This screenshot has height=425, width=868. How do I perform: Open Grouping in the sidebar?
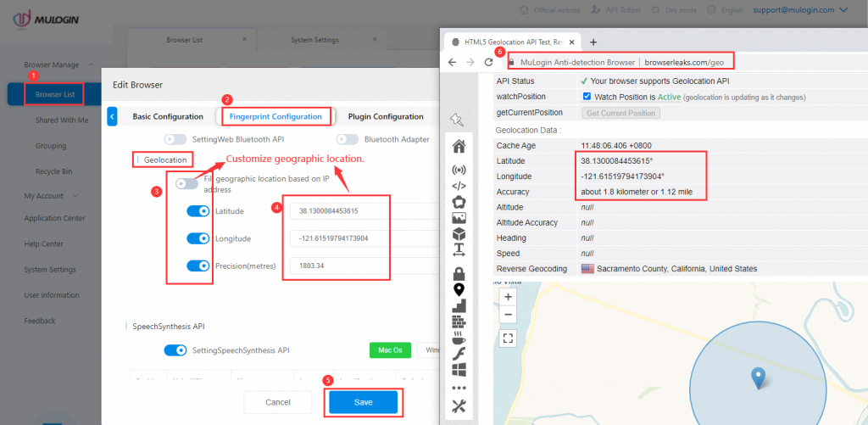(51, 146)
